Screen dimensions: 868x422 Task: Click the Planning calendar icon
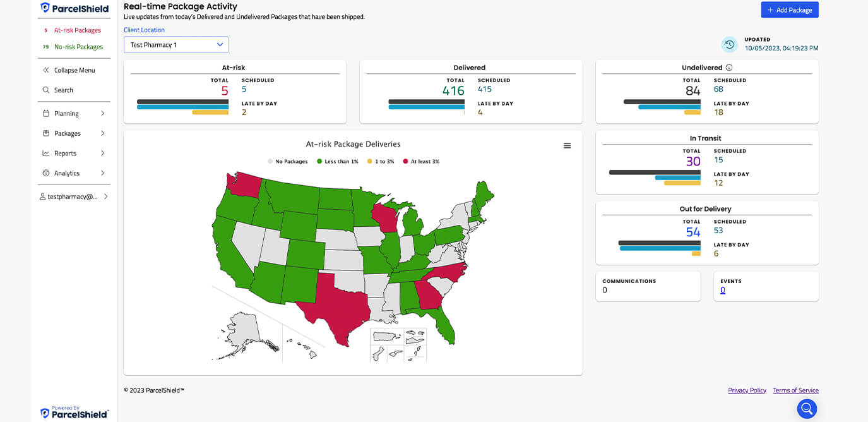point(46,114)
